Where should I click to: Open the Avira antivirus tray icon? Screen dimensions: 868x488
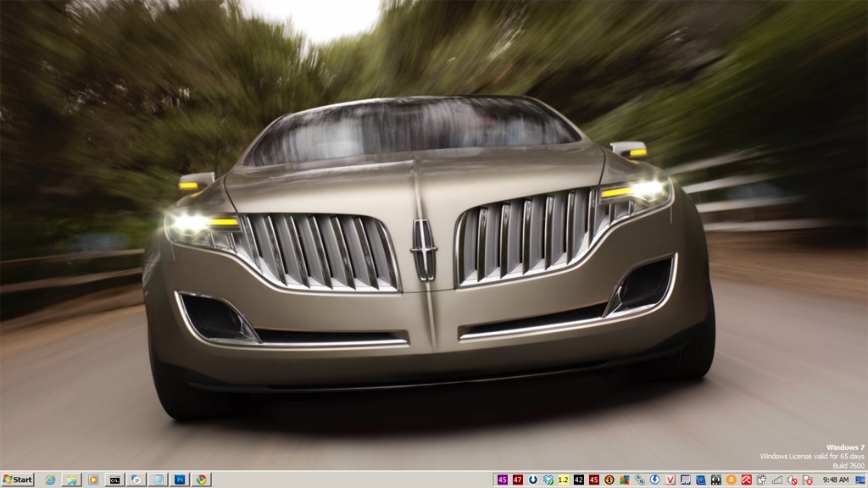pos(747,480)
